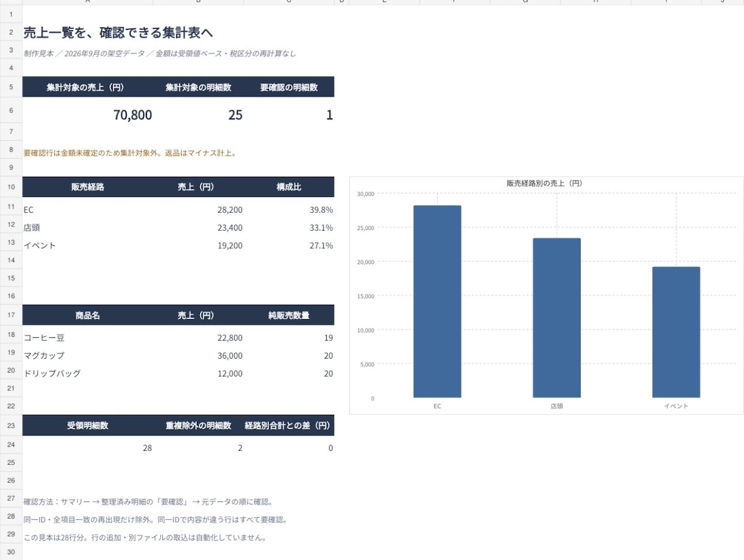
Task: Click the イベント sales value 19,200
Action: (229, 245)
